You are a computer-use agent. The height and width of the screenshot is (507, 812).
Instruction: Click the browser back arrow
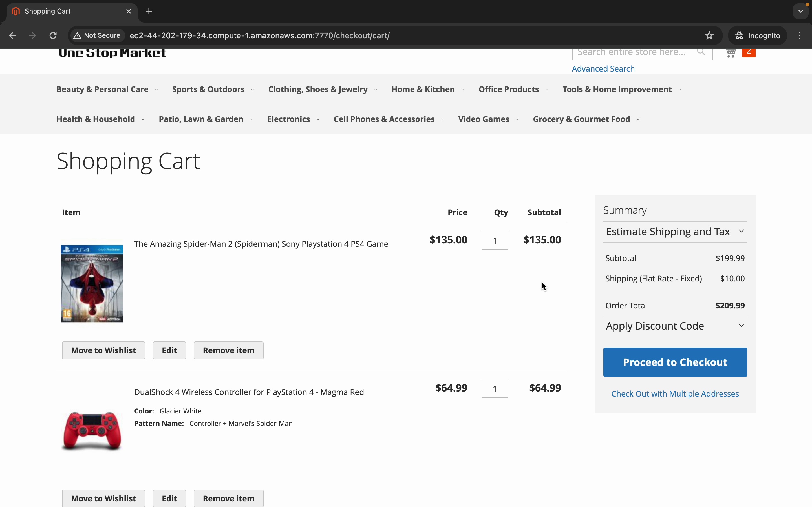click(x=12, y=35)
